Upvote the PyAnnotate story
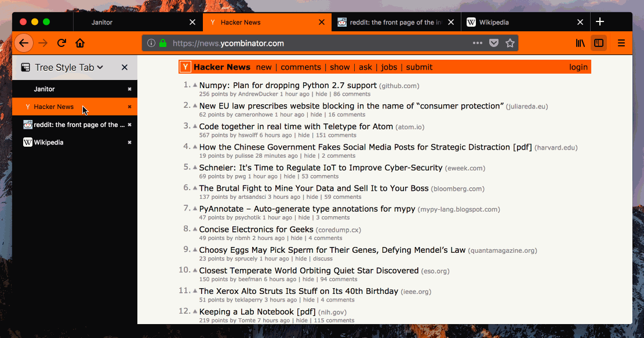Screen dimensions: 644x338 click(195, 208)
